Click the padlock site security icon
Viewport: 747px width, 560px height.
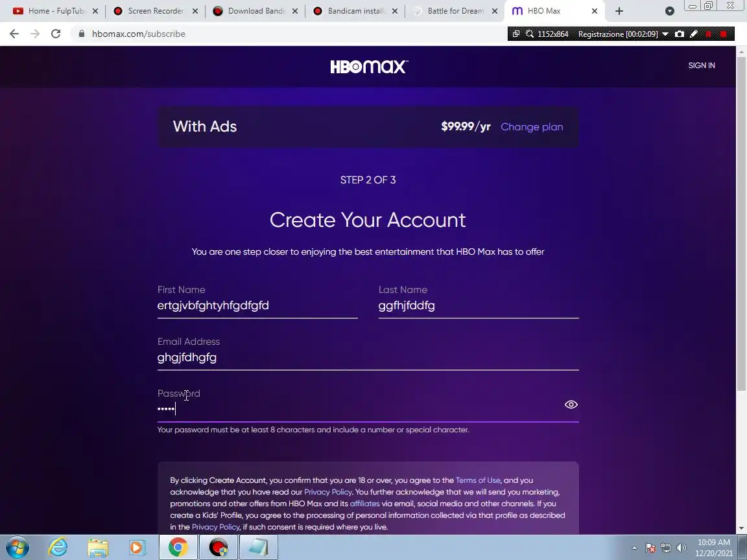[x=82, y=34]
